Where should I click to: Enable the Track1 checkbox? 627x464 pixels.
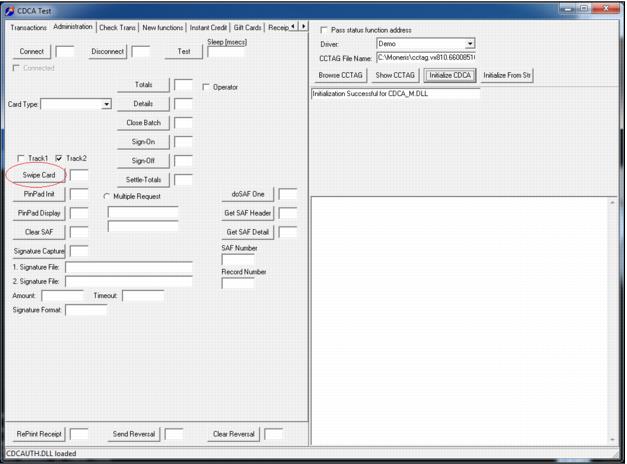click(22, 159)
